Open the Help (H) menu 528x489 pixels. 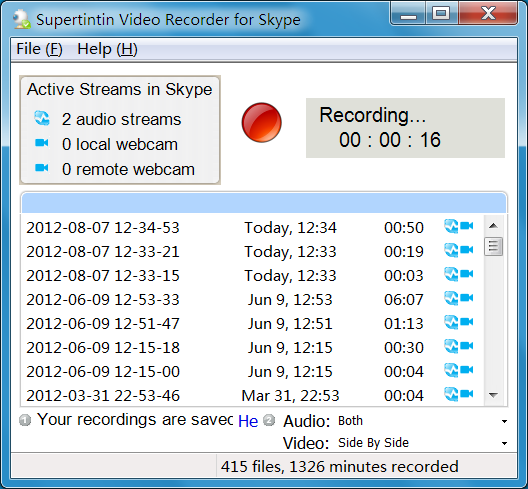[x=107, y=49]
